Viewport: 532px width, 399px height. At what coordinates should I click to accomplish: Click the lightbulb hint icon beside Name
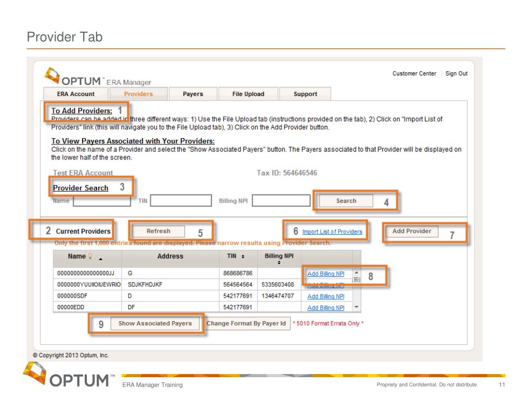pyautogui.click(x=90, y=256)
